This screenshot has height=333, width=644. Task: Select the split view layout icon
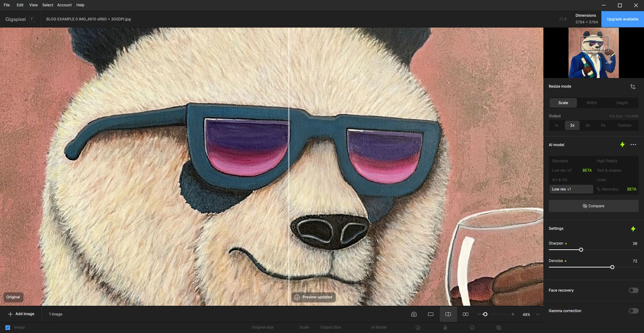coord(448,314)
